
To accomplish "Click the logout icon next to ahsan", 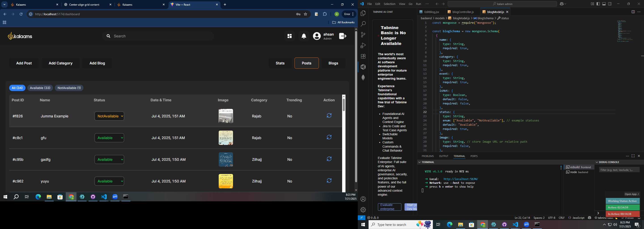I will [343, 36].
